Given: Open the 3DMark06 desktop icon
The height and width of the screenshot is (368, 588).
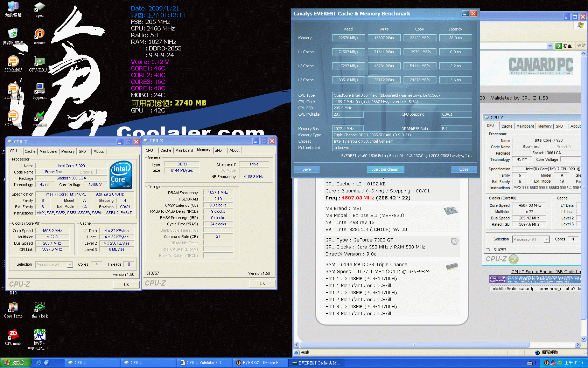Looking at the screenshot, I should (13, 119).
